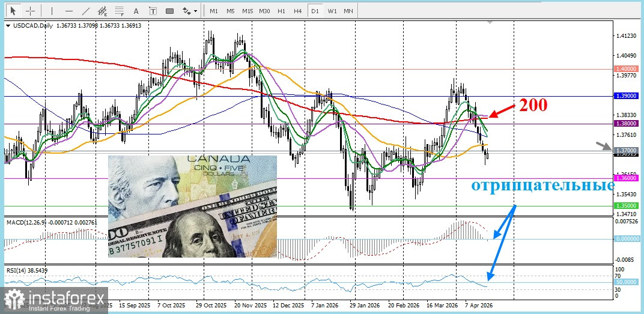Pick the Draw Horizontal Line tool
This screenshot has width=644, height=314.
click(x=69, y=11)
